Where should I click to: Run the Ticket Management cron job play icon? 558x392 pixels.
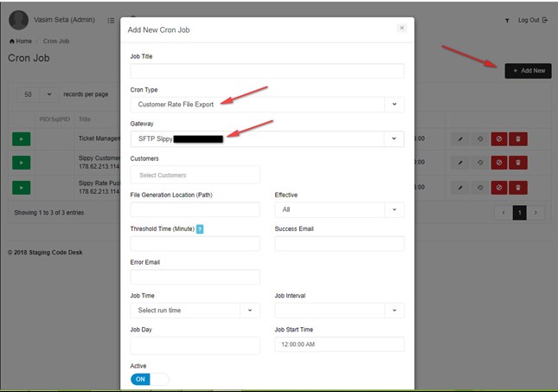pyautogui.click(x=21, y=138)
